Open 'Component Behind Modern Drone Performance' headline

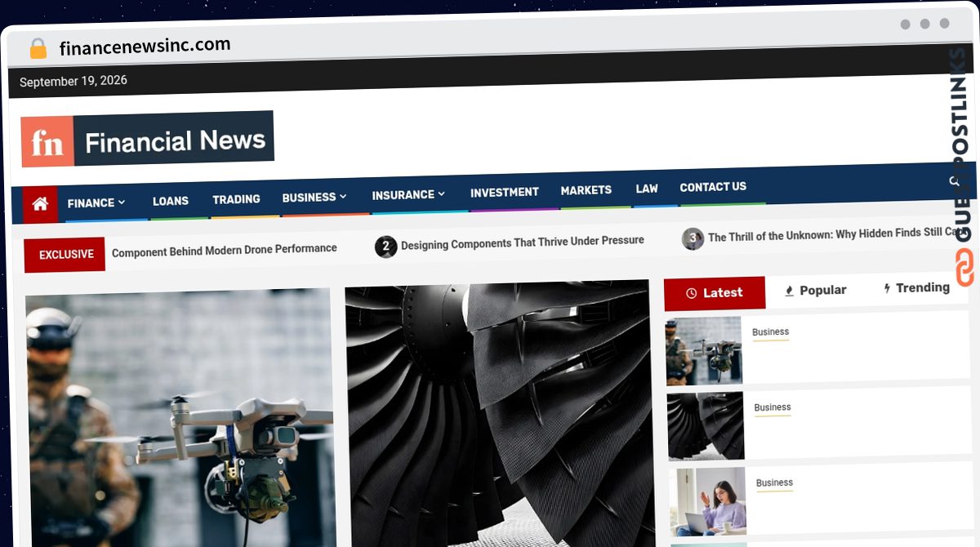[224, 250]
